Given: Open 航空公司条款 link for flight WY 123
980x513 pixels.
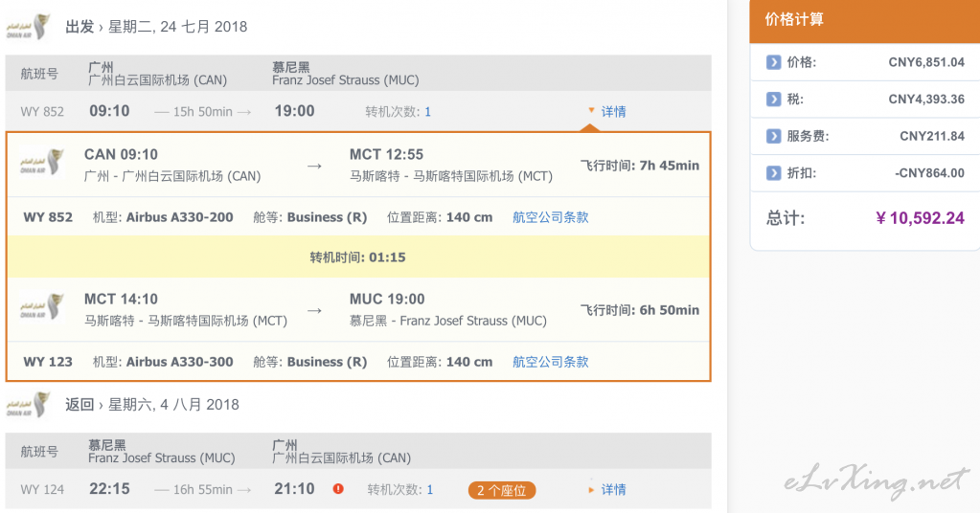Looking at the screenshot, I should point(551,362).
